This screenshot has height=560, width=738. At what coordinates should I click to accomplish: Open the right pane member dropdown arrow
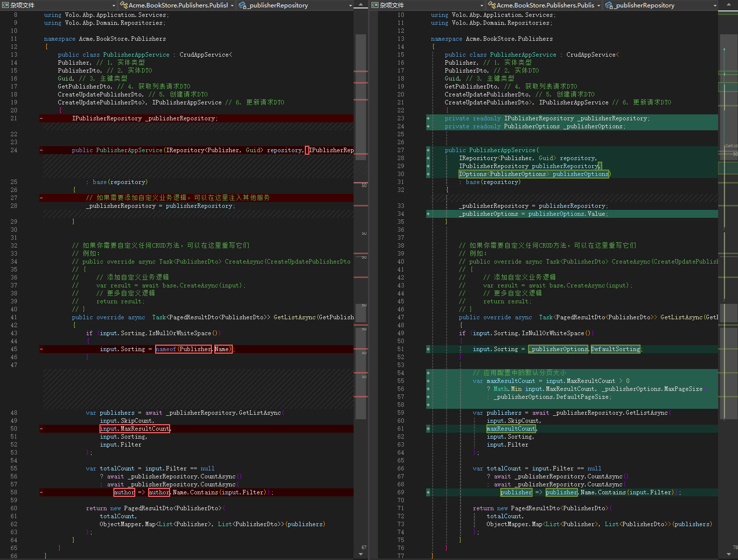click(715, 5)
